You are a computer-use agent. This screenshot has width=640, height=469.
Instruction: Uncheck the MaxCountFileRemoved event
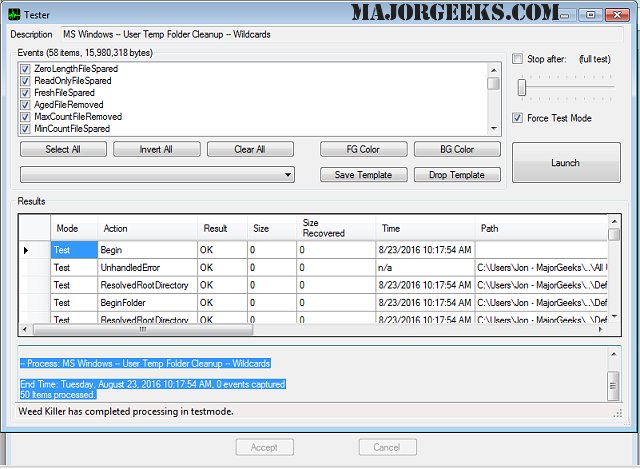[x=25, y=117]
